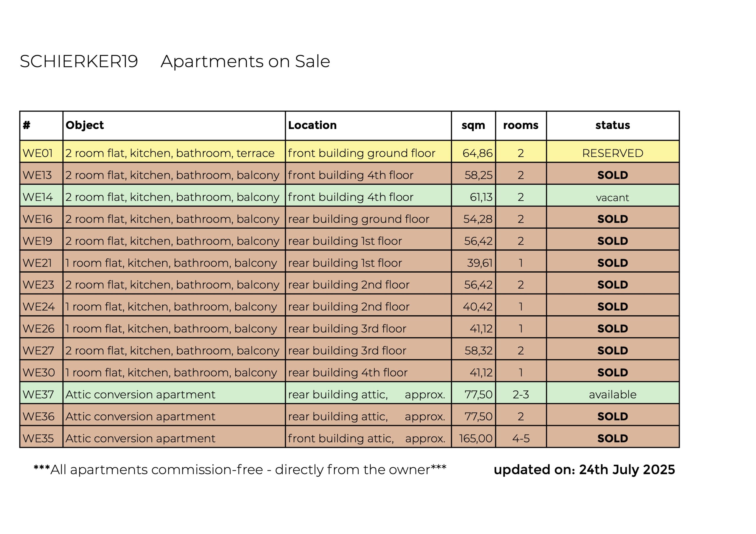Click the rooms column header

click(521, 125)
